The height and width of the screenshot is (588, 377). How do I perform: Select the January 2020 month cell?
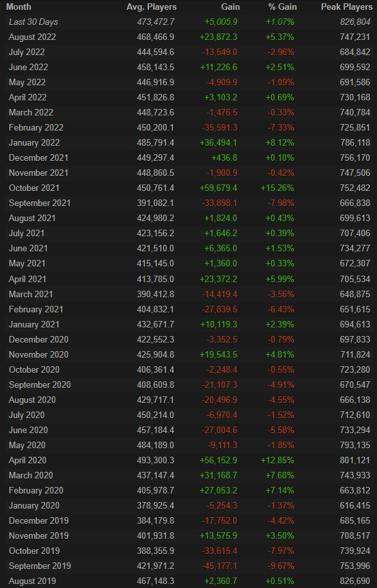click(x=34, y=505)
